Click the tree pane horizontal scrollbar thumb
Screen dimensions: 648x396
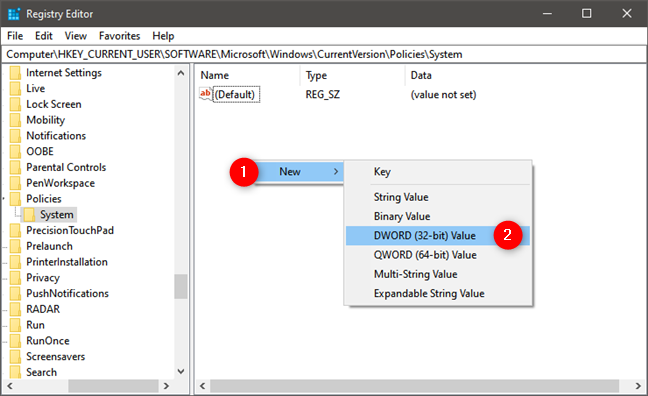pyautogui.click(x=113, y=386)
